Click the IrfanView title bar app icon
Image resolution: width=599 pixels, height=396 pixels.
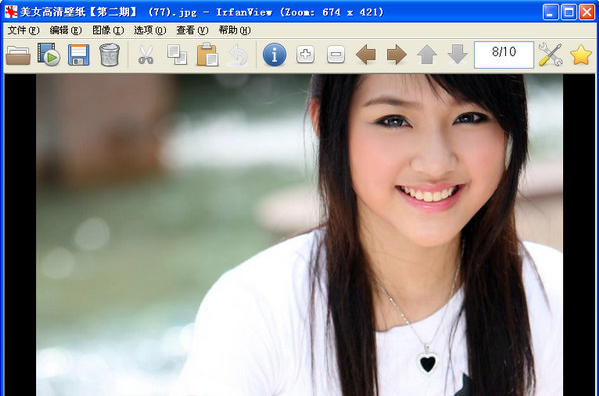tap(11, 12)
